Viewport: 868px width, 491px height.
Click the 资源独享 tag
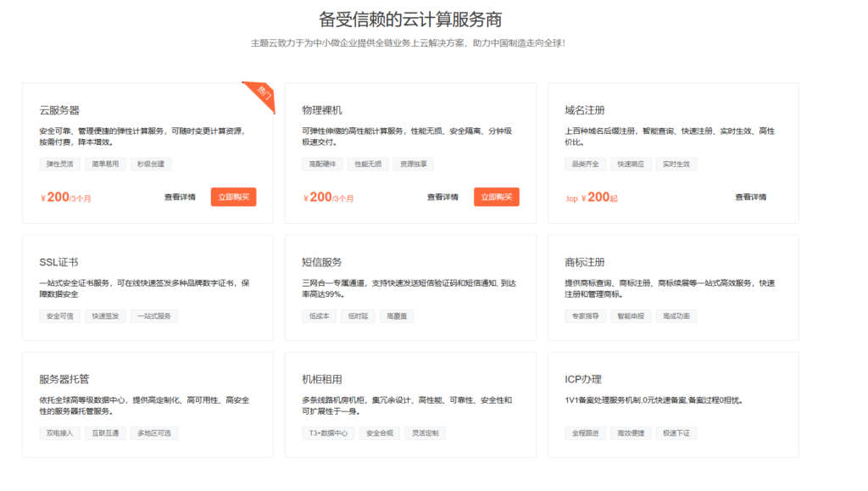(413, 164)
